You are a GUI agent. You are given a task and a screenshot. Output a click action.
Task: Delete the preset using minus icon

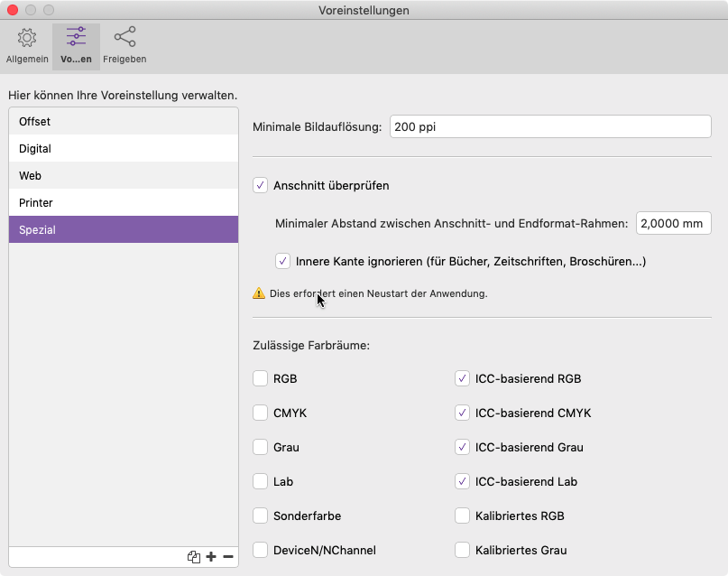(x=226, y=557)
